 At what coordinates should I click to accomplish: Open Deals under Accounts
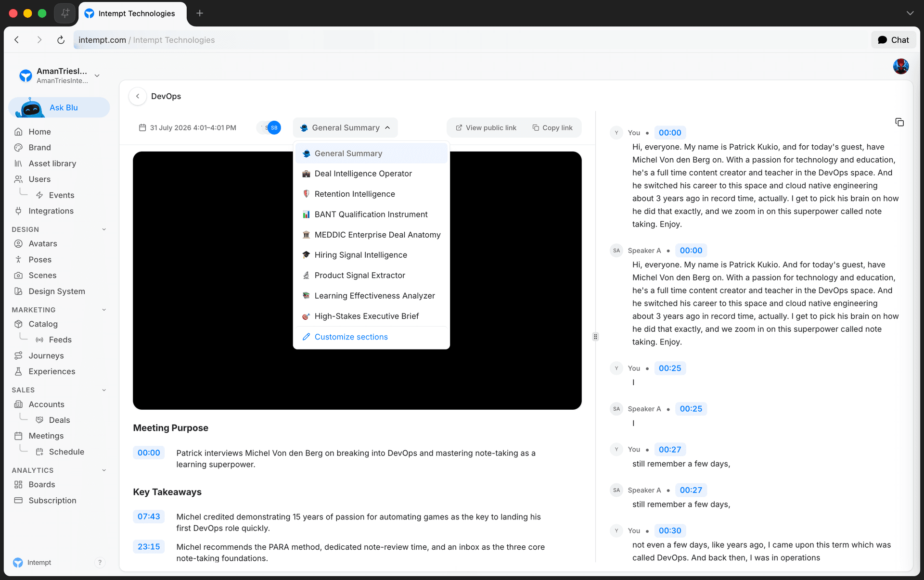click(x=59, y=420)
